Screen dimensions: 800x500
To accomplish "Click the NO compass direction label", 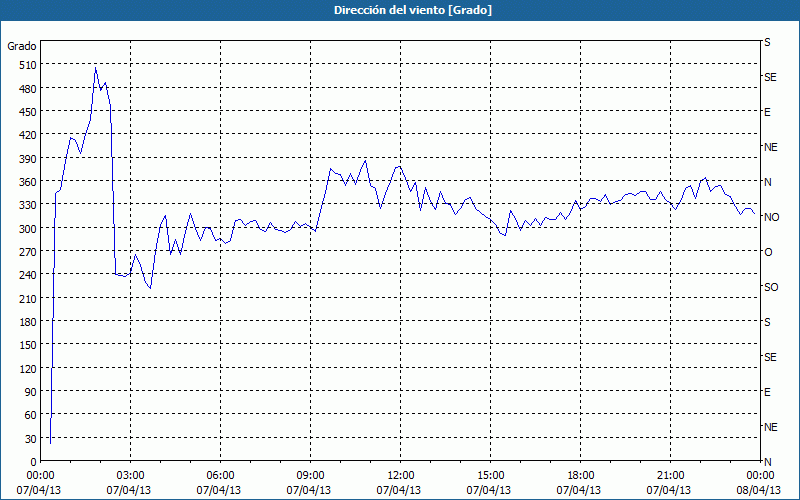I will [x=771, y=217].
